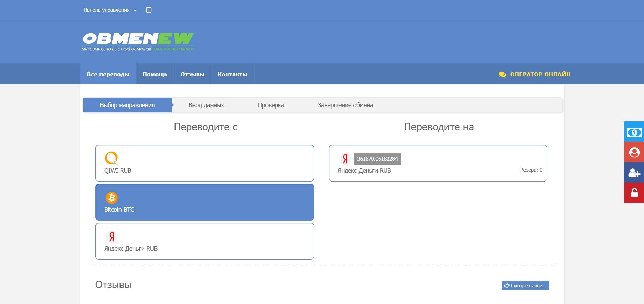Image resolution: width=644 pixels, height=304 pixels.
Task: Open the Отзывы menu item
Action: (192, 74)
